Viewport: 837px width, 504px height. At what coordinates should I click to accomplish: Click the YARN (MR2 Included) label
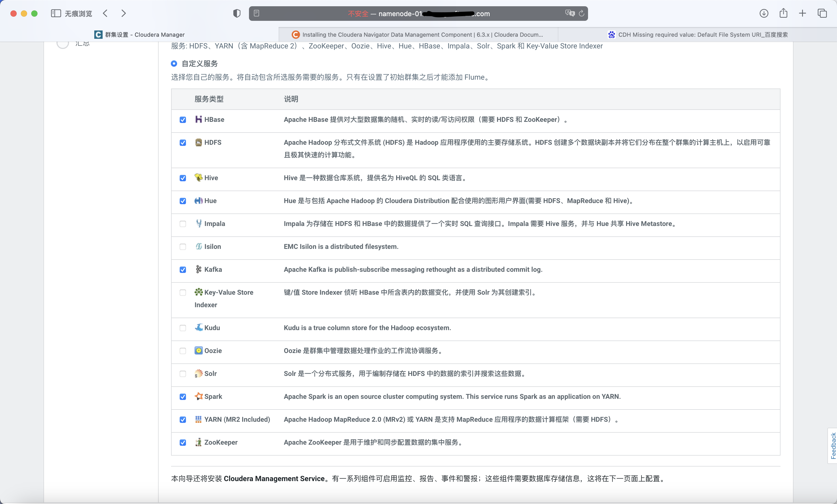tap(237, 419)
